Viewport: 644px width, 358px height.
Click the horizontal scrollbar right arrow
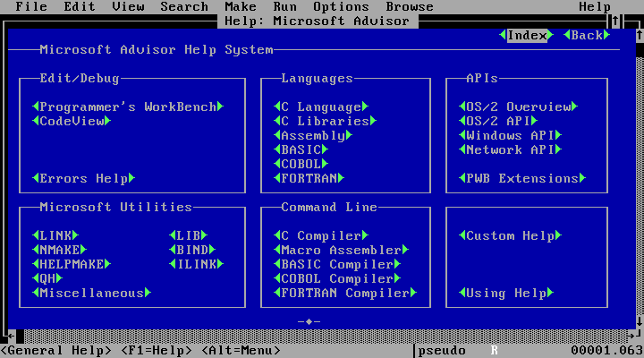coord(631,337)
